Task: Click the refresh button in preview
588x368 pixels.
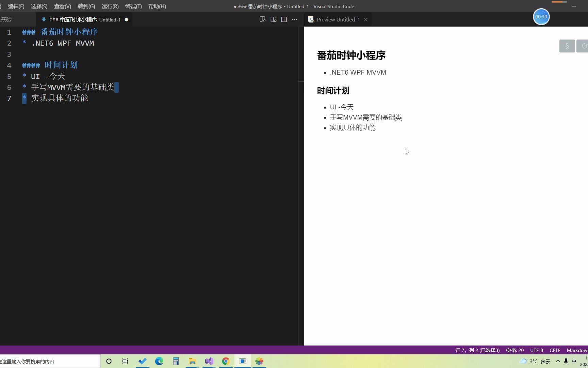Action: [x=583, y=46]
